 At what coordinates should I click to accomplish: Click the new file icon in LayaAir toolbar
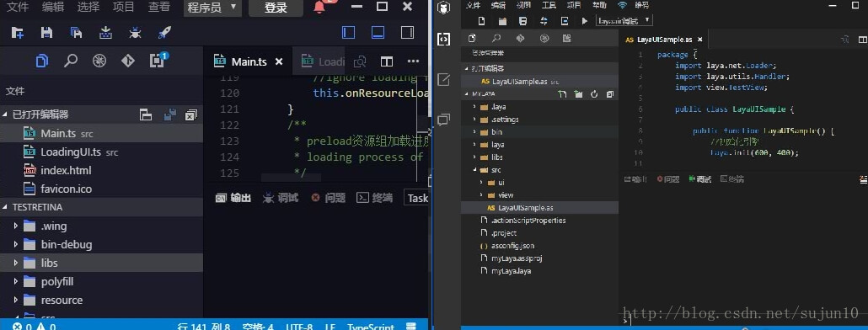481,21
